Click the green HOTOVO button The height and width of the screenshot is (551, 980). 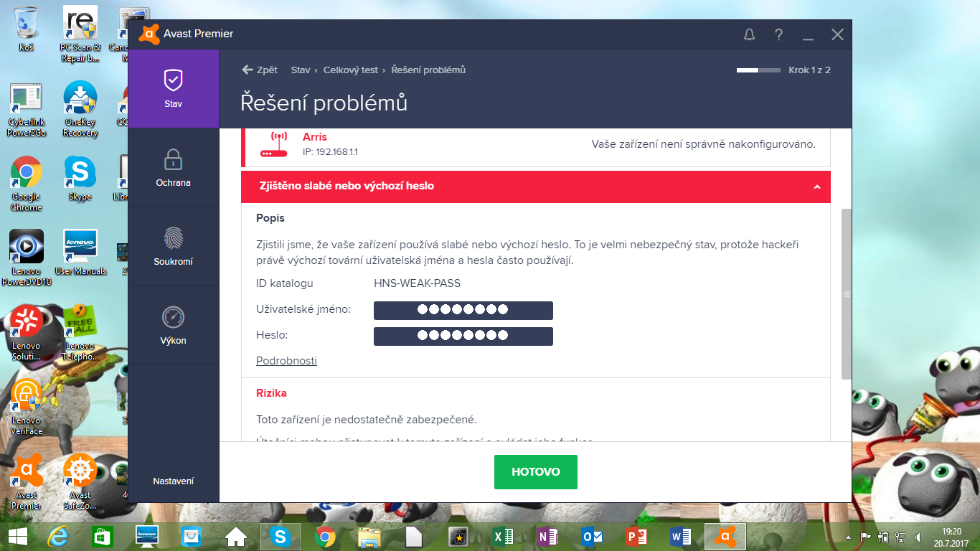(x=536, y=472)
